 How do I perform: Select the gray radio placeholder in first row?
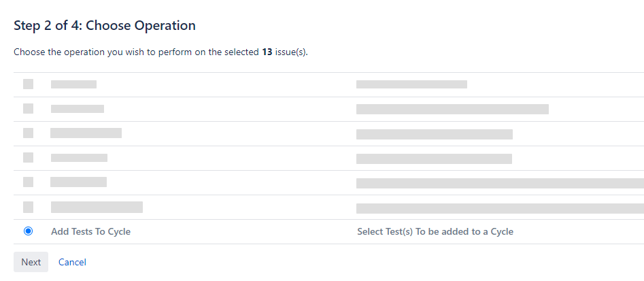28,84
